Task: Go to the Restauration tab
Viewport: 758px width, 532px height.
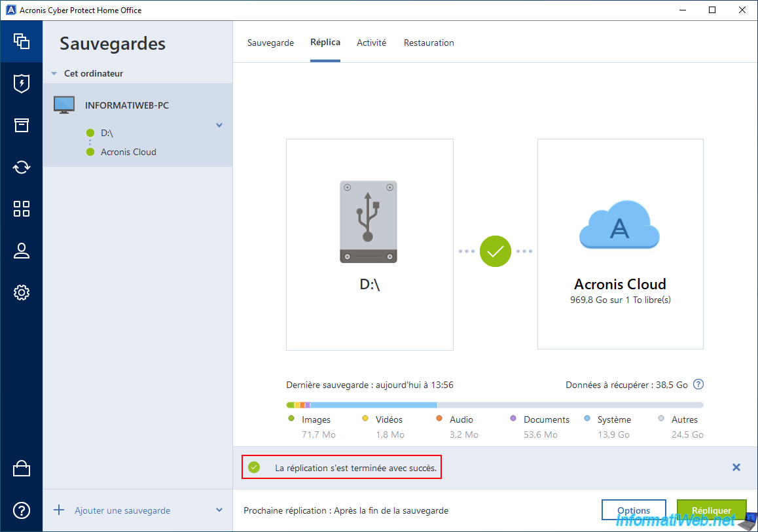Action: 429,43
